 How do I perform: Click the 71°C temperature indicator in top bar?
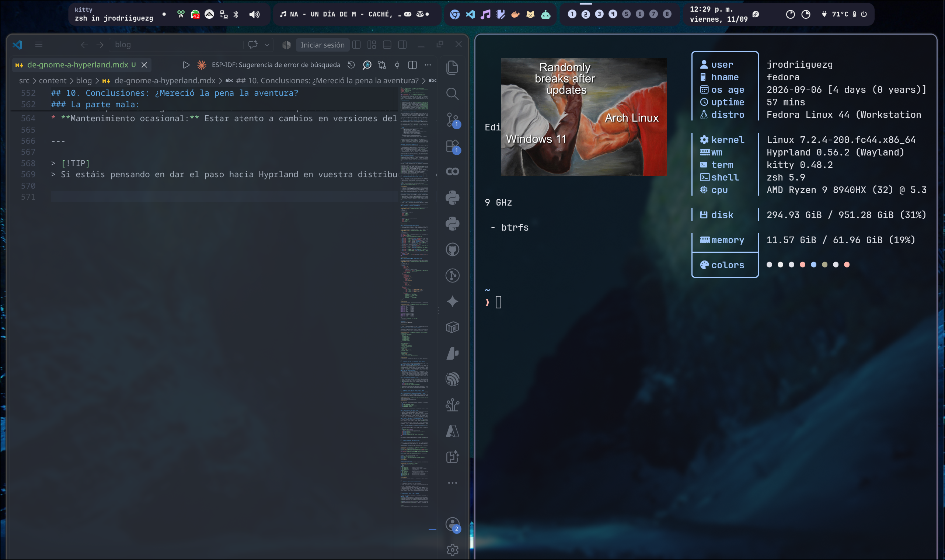[x=840, y=14]
